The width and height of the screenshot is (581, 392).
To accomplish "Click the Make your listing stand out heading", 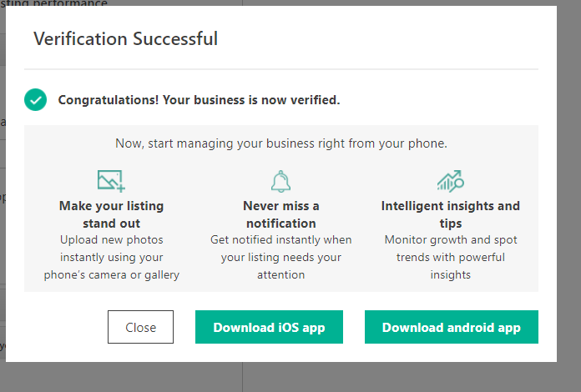I will (111, 214).
